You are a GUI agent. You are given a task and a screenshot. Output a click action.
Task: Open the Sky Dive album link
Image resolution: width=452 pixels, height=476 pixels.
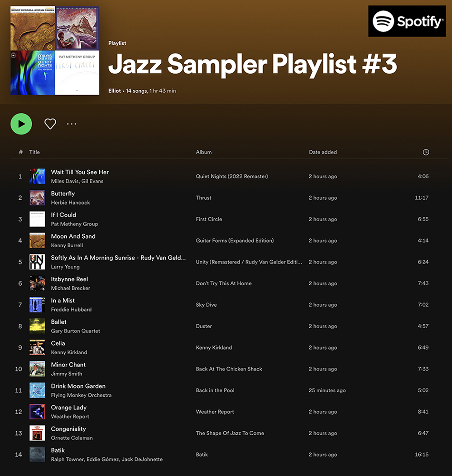[206, 305]
